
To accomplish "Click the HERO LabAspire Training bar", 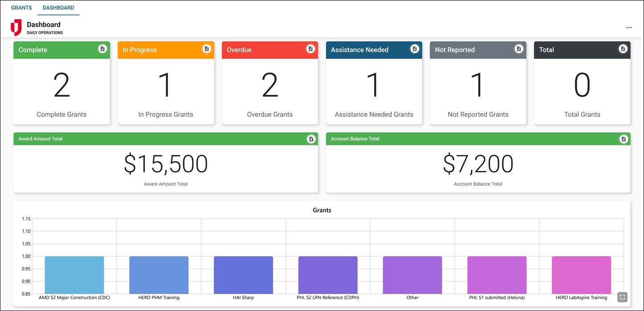I will pyautogui.click(x=582, y=274).
